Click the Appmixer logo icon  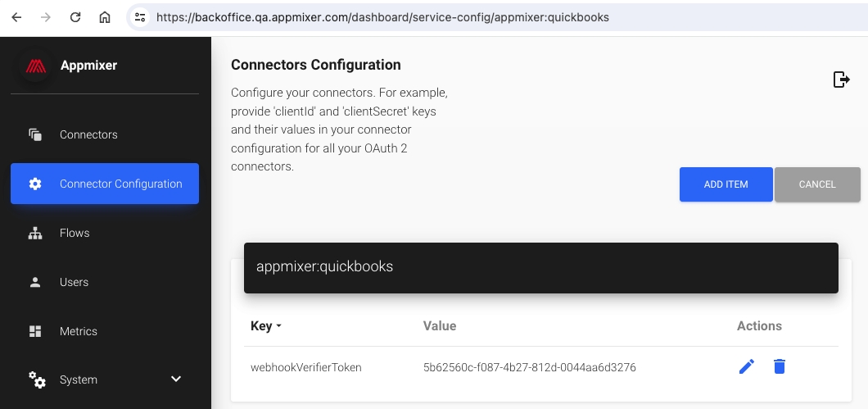pyautogui.click(x=35, y=66)
